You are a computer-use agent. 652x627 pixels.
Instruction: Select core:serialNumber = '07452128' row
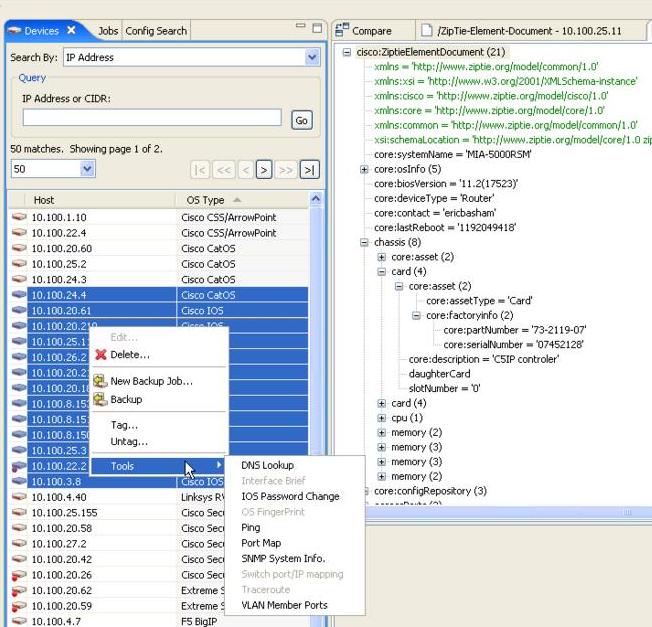514,345
